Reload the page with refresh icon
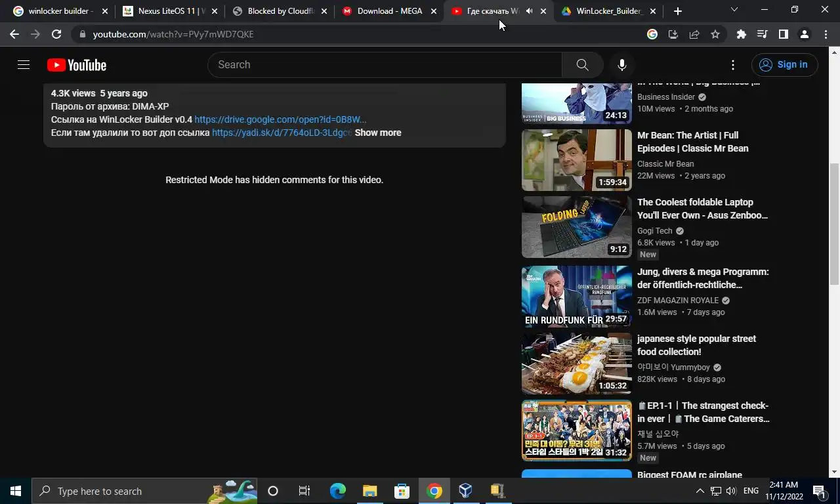The height and width of the screenshot is (504, 840). click(56, 34)
